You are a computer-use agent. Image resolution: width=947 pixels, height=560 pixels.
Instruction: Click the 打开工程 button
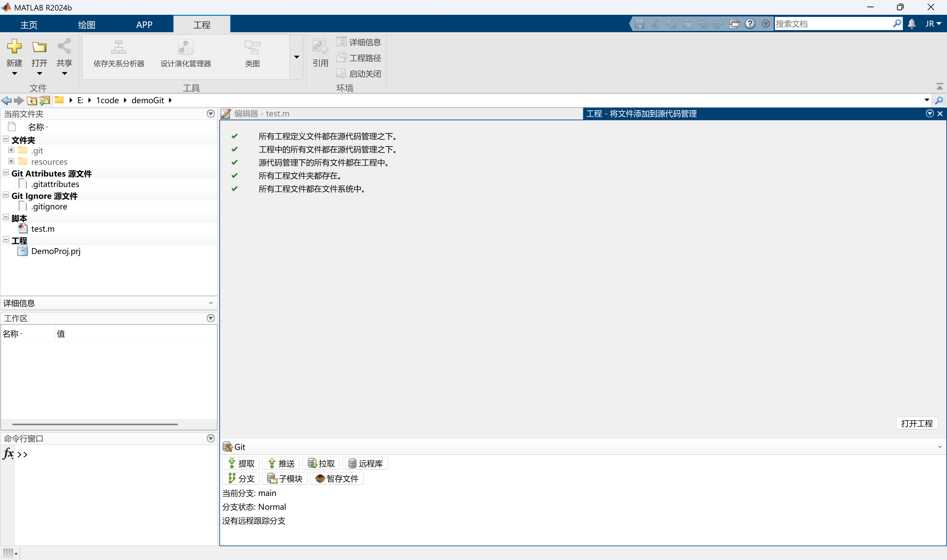pyautogui.click(x=917, y=423)
